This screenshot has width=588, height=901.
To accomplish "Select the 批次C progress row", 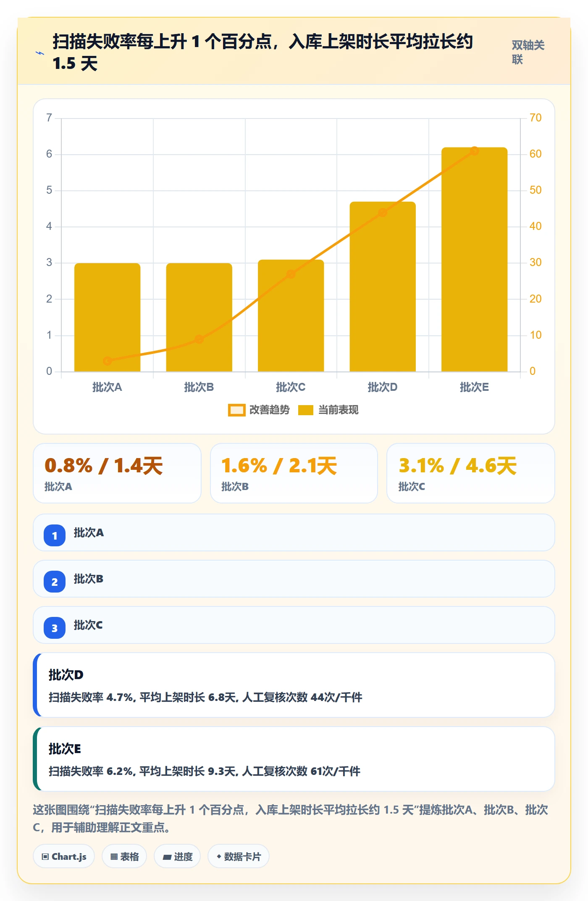I will point(294,625).
